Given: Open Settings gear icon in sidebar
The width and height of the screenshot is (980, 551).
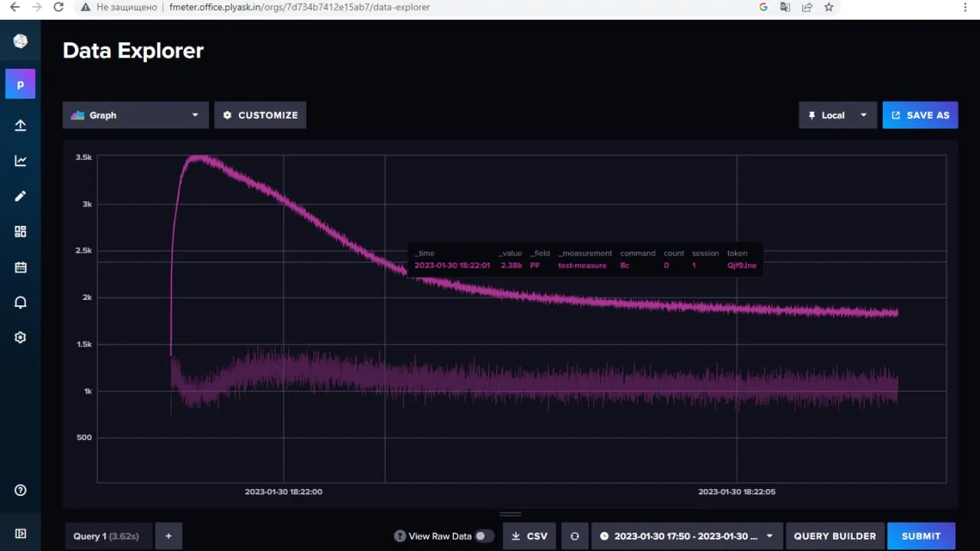Looking at the screenshot, I should (x=21, y=337).
